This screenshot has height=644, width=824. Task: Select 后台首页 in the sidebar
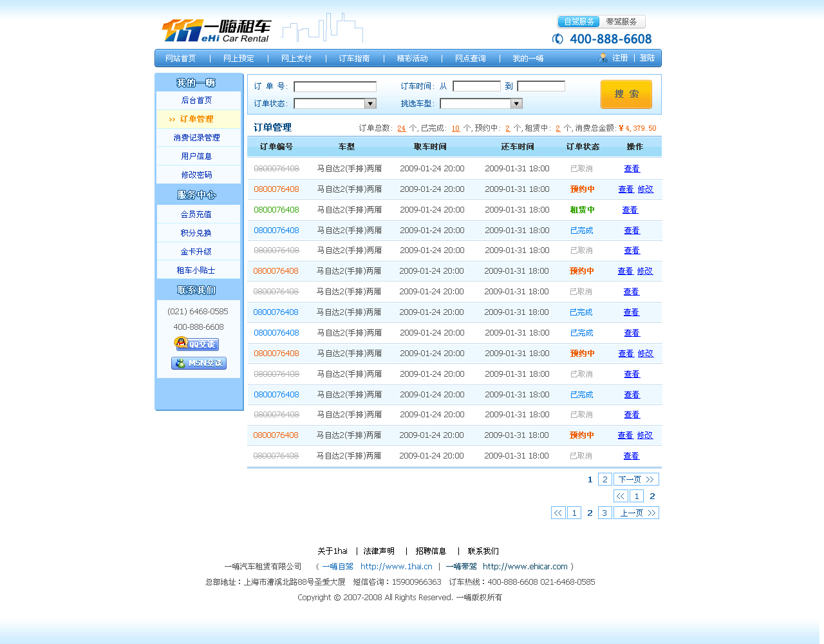(x=198, y=100)
